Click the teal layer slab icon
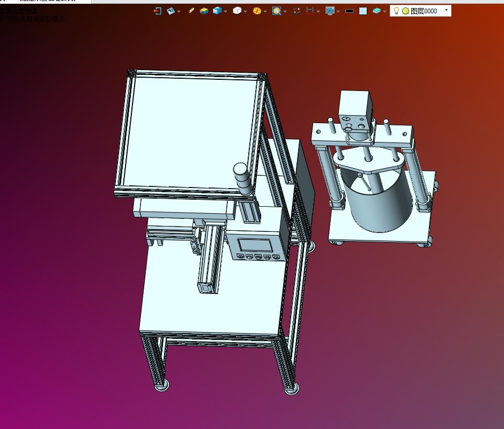Image resolution: width=504 pixels, height=429 pixels. pos(376,11)
